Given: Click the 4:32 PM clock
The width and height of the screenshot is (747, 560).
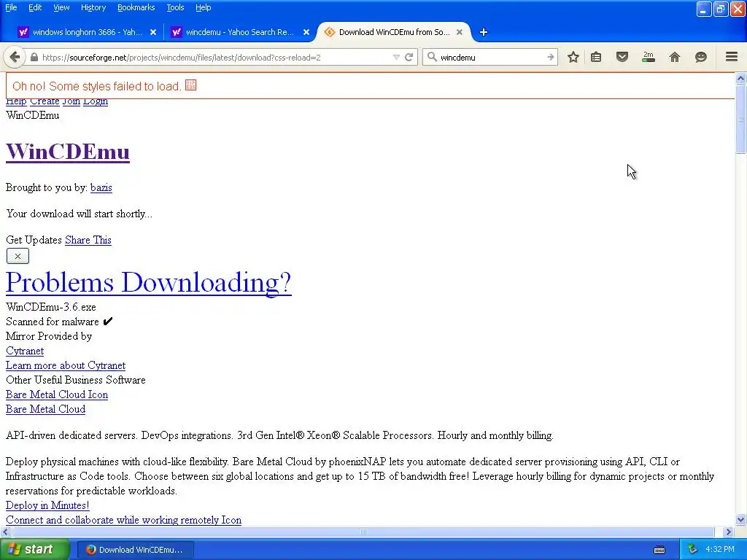Looking at the screenshot, I should tap(720, 550).
